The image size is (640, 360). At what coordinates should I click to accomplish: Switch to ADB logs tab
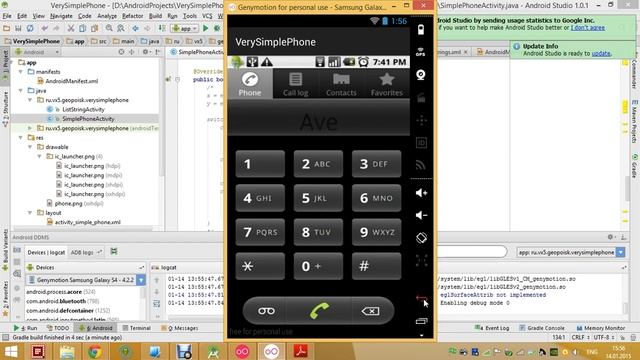85,252
